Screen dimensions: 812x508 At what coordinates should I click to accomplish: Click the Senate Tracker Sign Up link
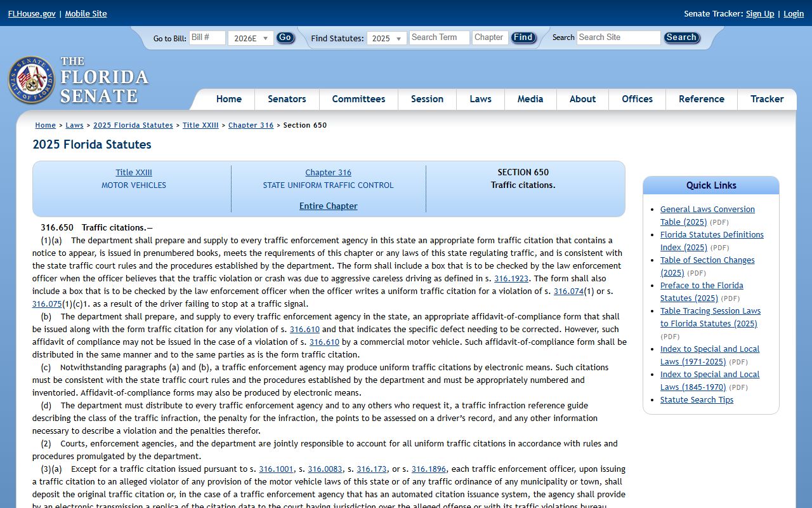coord(760,13)
